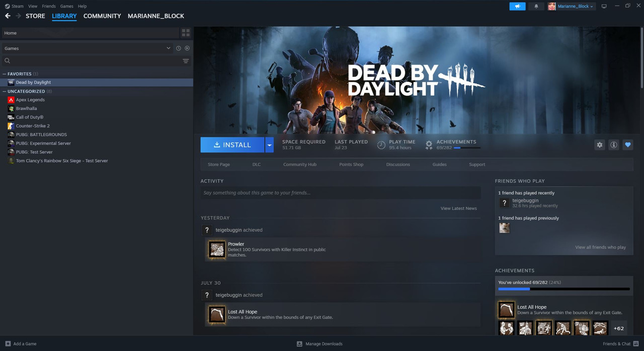Open the Prowler achievement icon
The height and width of the screenshot is (351, 644).
pyautogui.click(x=217, y=249)
